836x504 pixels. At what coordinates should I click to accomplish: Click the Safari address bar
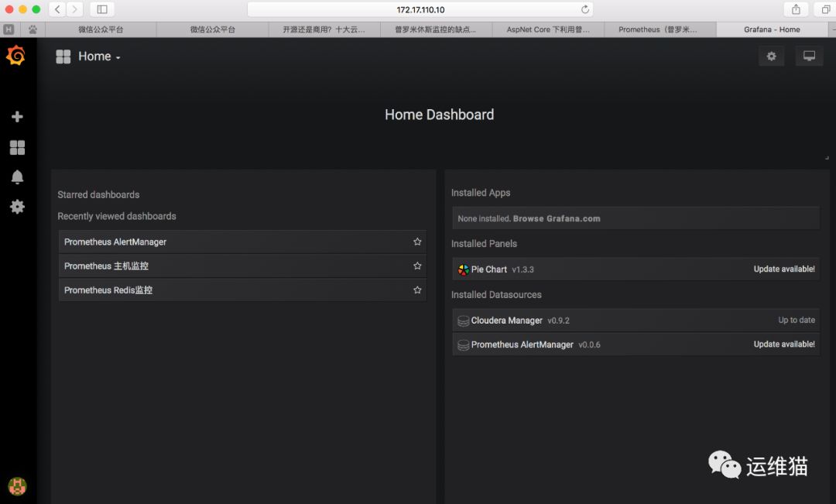coord(420,9)
